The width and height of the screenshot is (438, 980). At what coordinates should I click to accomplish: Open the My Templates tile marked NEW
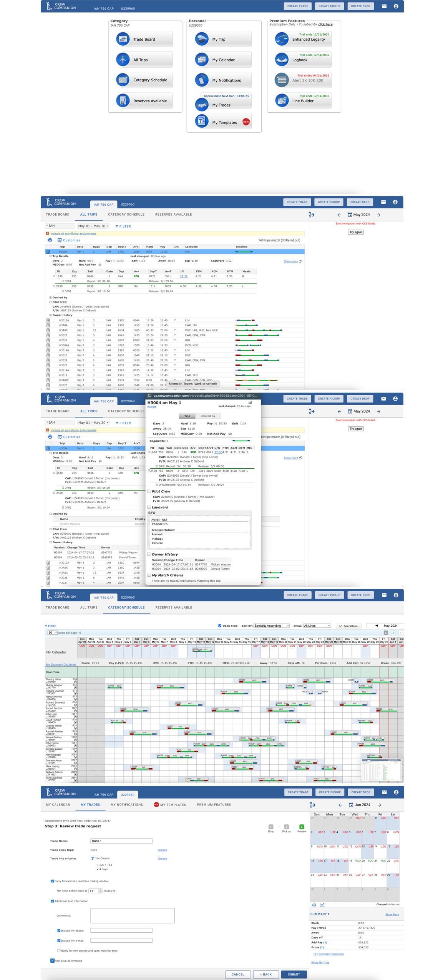pyautogui.click(x=223, y=122)
